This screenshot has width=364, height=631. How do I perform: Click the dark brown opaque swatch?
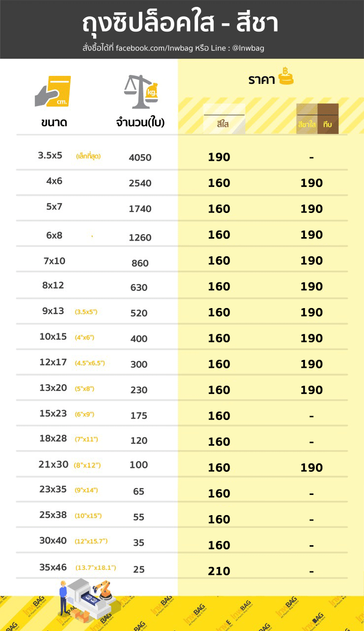point(328,119)
